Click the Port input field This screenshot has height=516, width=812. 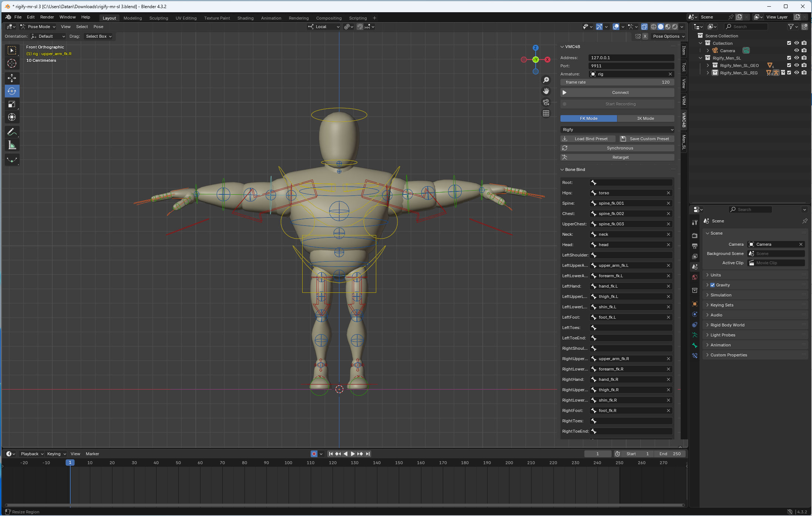coord(631,66)
